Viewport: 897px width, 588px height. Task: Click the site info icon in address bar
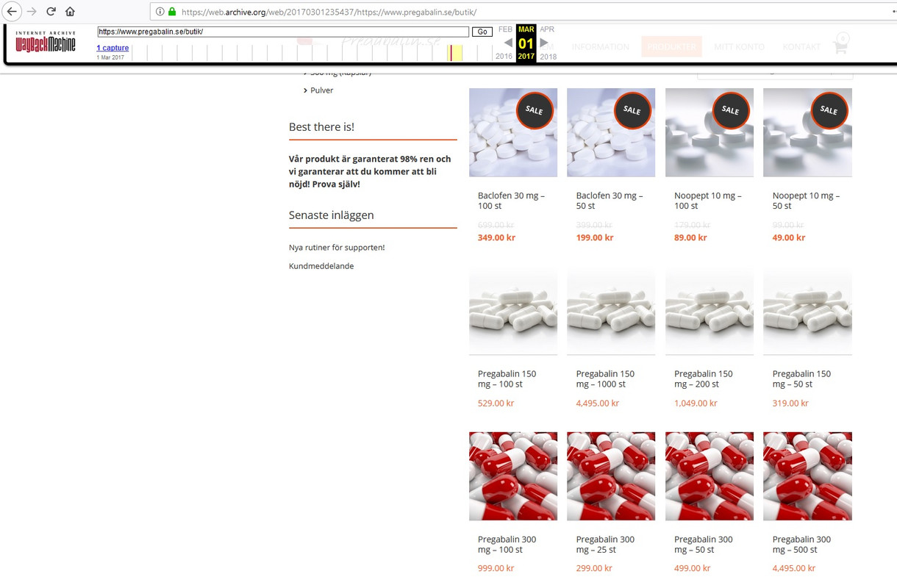160,12
